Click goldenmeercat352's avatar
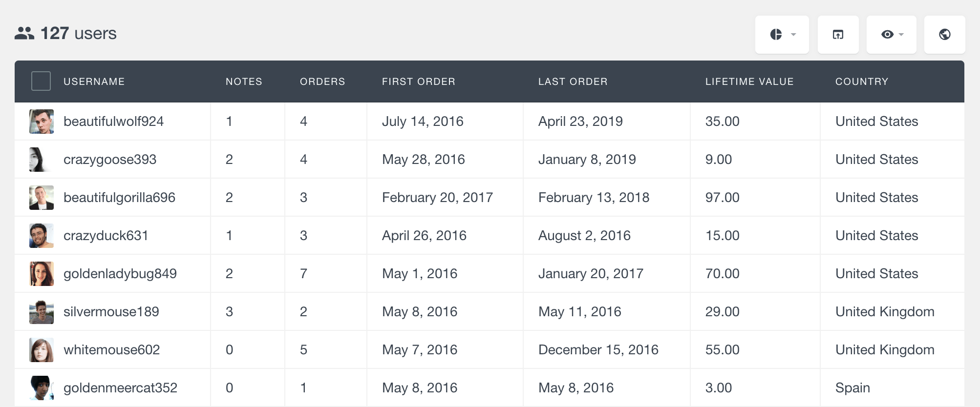980x407 pixels. coord(42,388)
